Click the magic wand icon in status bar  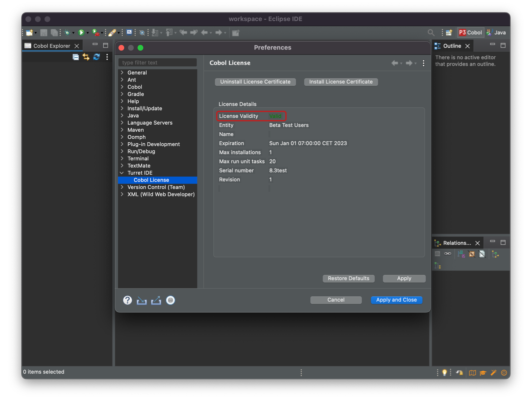click(x=493, y=373)
